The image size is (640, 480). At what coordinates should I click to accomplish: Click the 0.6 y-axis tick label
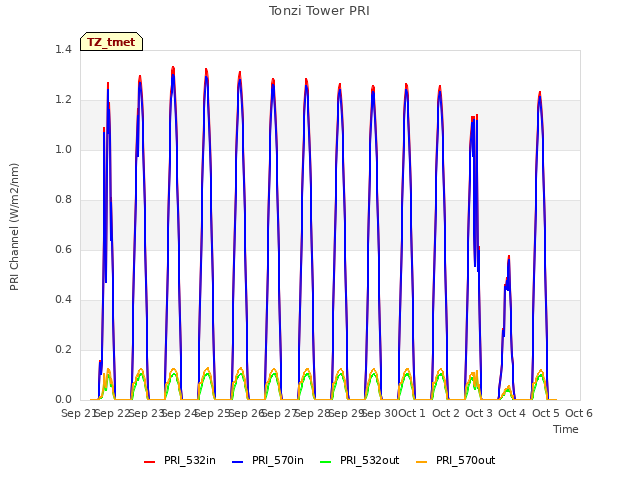click(63, 249)
